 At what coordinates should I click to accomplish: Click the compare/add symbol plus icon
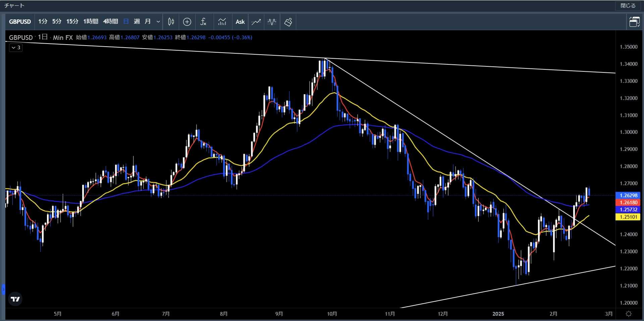click(187, 22)
